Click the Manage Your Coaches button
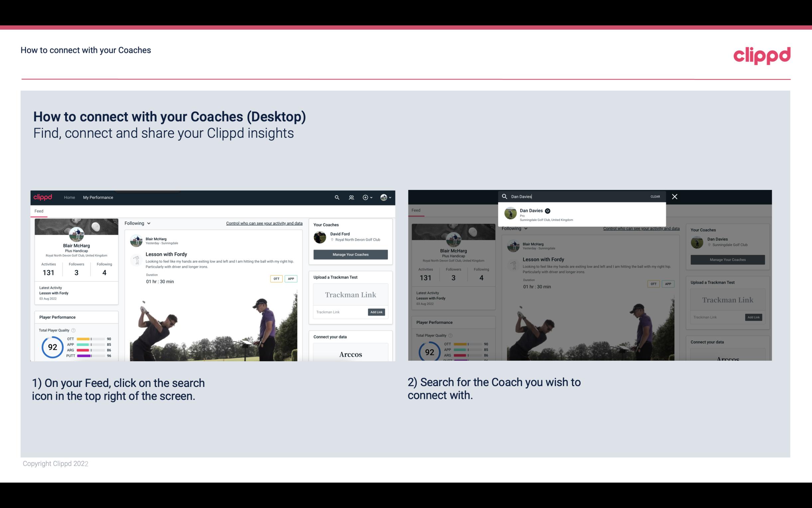 pos(350,254)
